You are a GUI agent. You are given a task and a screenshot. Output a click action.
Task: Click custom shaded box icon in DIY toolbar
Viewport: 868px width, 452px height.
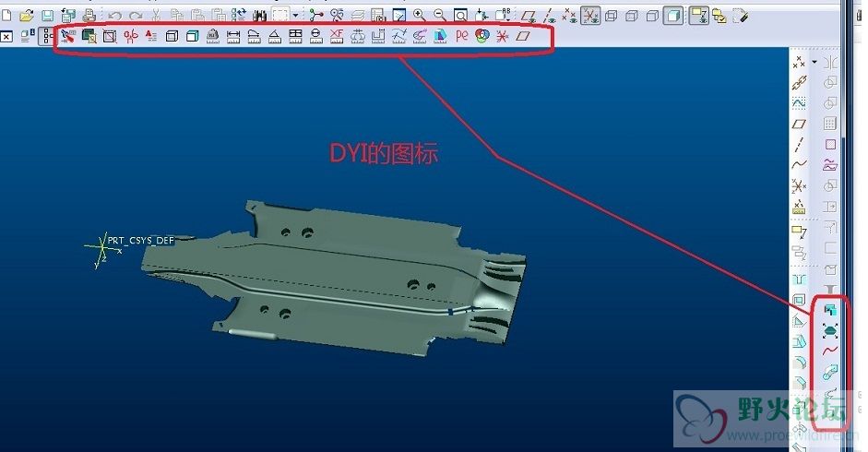point(192,37)
